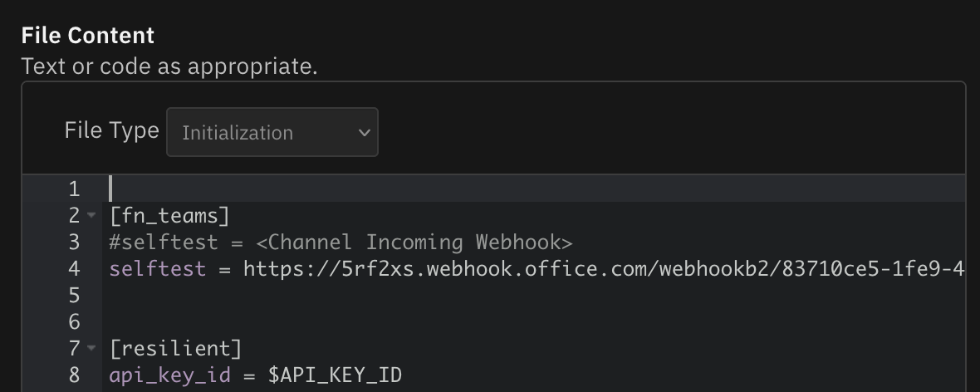Click line number 4 in the gutter

pos(74,269)
